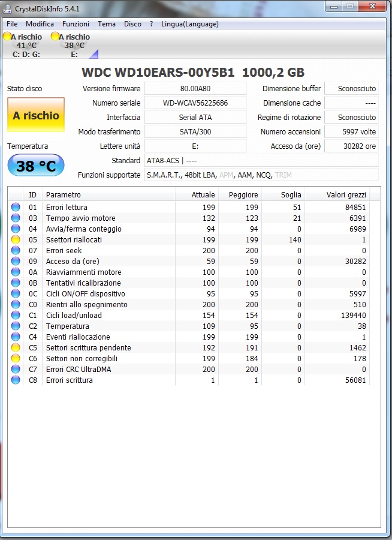Click status dot for Avvia/ferma conteggio
This screenshot has height=540, width=392.
(x=16, y=229)
